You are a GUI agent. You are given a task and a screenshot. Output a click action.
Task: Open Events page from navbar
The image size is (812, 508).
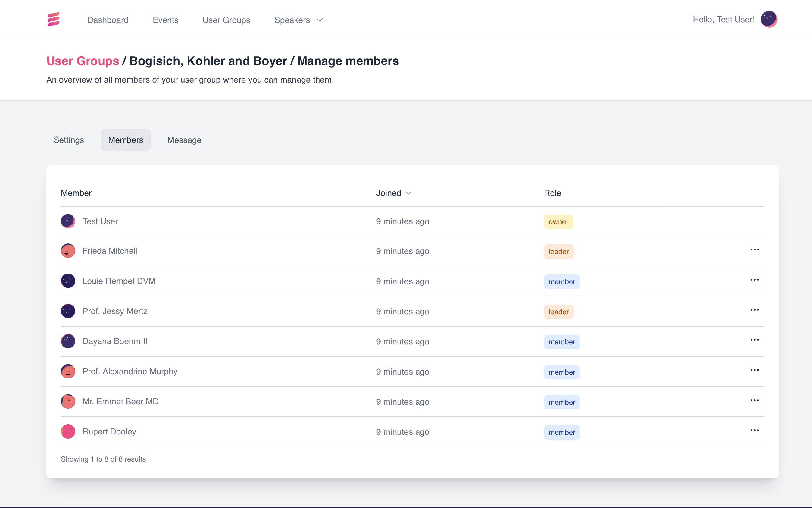click(x=165, y=20)
